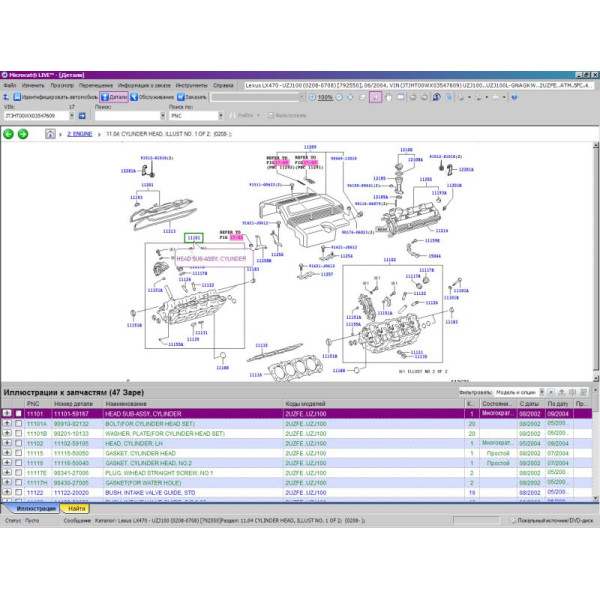Screen dimensions: 600x600
Task: Click the green forward navigation arrow
Action: (22, 133)
